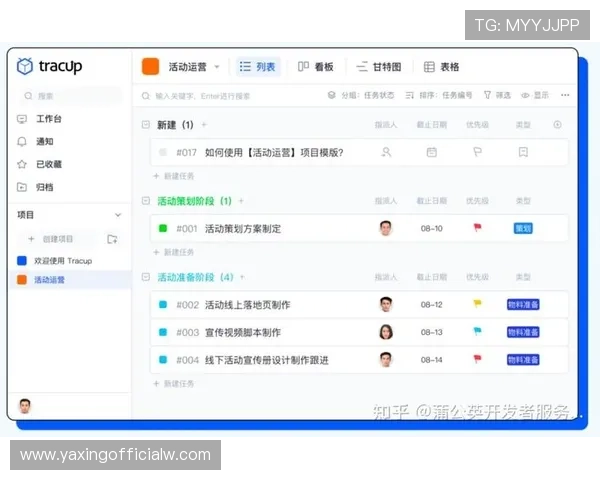Collapse the 项目 section chevron
This screenshot has width=600, height=480.
[118, 215]
